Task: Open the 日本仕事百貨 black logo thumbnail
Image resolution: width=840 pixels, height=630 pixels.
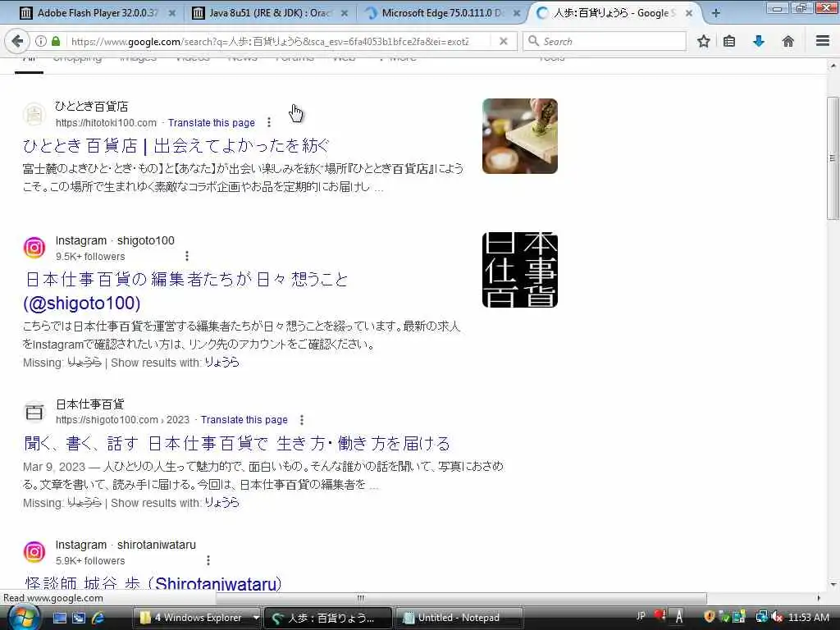Action: [519, 270]
